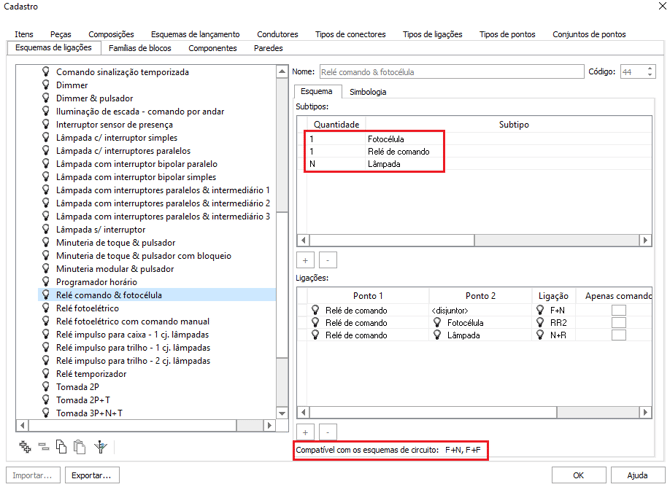Image resolution: width=670 pixels, height=487 pixels.
Task: Click the Nome text field
Action: [x=450, y=72]
